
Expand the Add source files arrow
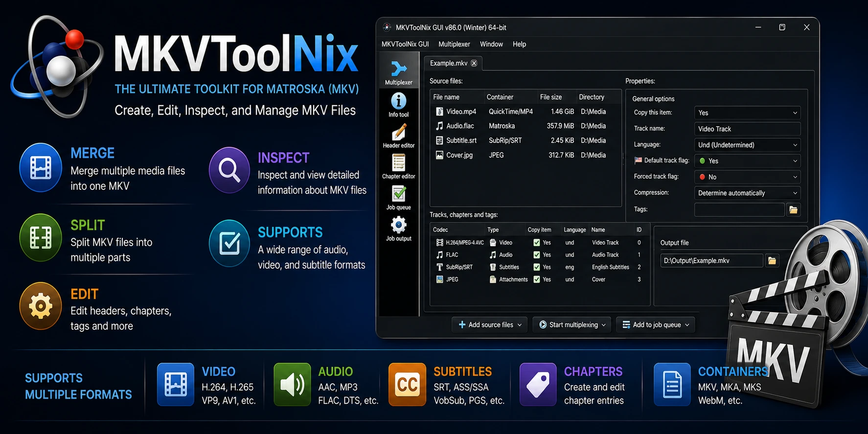point(520,325)
